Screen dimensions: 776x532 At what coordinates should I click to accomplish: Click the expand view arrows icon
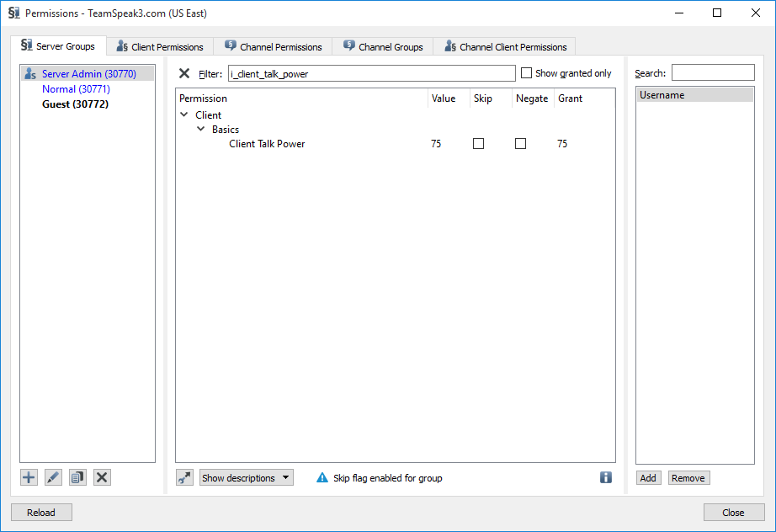click(184, 477)
